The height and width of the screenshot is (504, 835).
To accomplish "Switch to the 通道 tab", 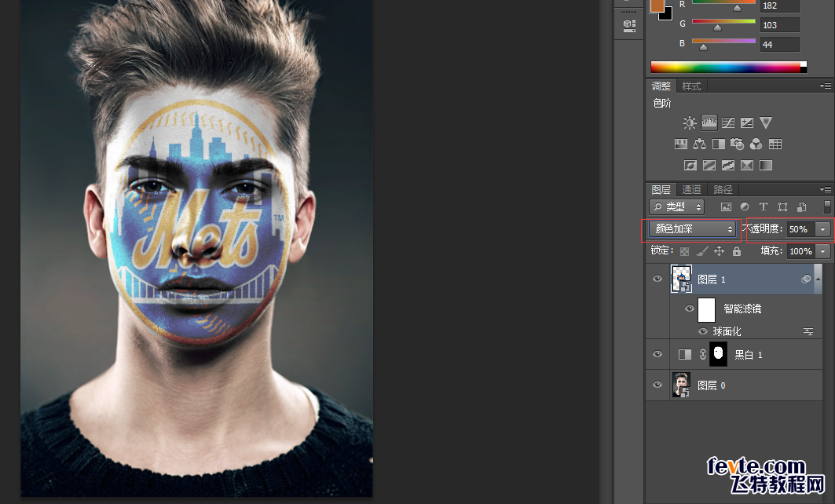I will tap(691, 189).
